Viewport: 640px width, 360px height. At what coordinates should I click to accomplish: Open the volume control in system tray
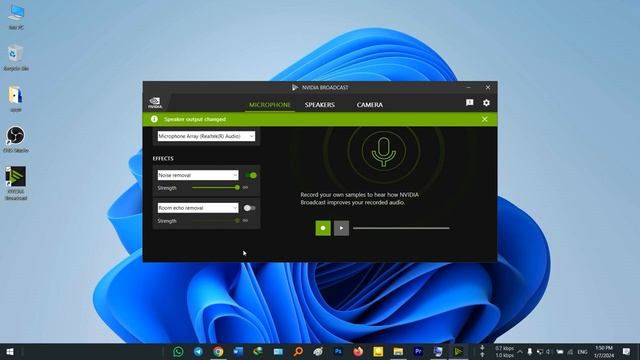(x=548, y=352)
